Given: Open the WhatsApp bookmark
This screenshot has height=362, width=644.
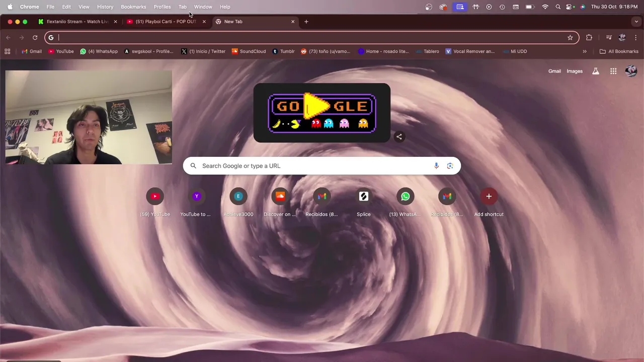Looking at the screenshot, I should click(x=99, y=51).
